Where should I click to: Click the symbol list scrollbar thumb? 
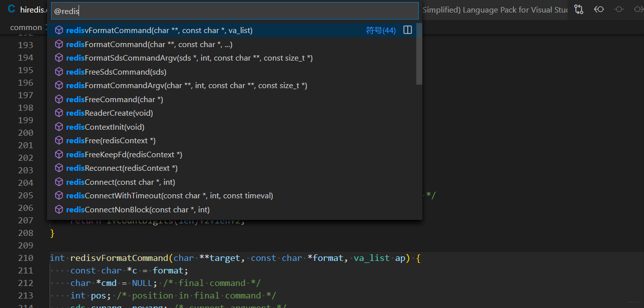tap(419, 54)
